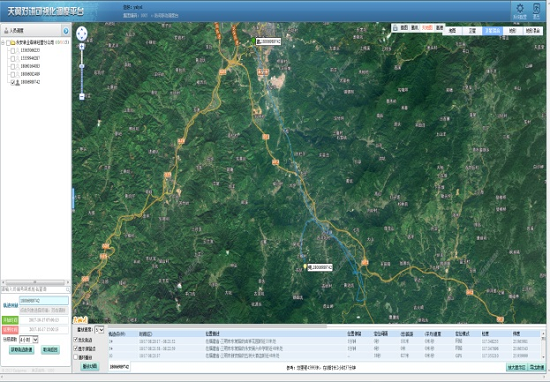Click lock icon in map toolbar

click(x=395, y=28)
